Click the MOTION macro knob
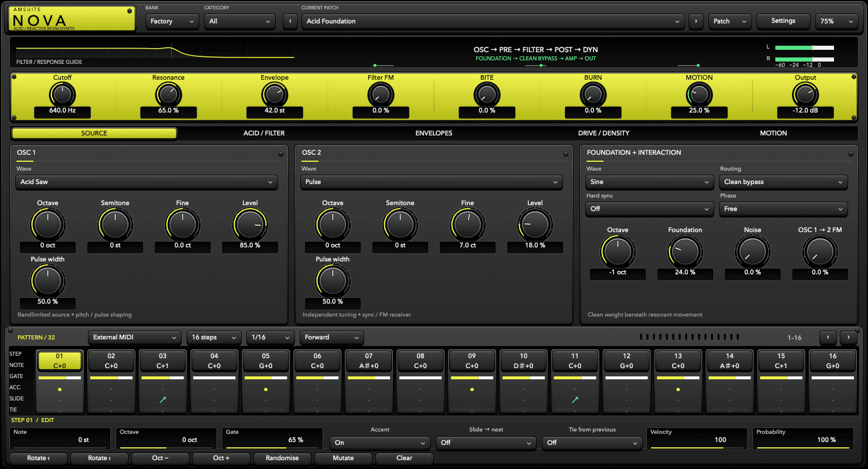This screenshot has width=868, height=469. coord(699,94)
